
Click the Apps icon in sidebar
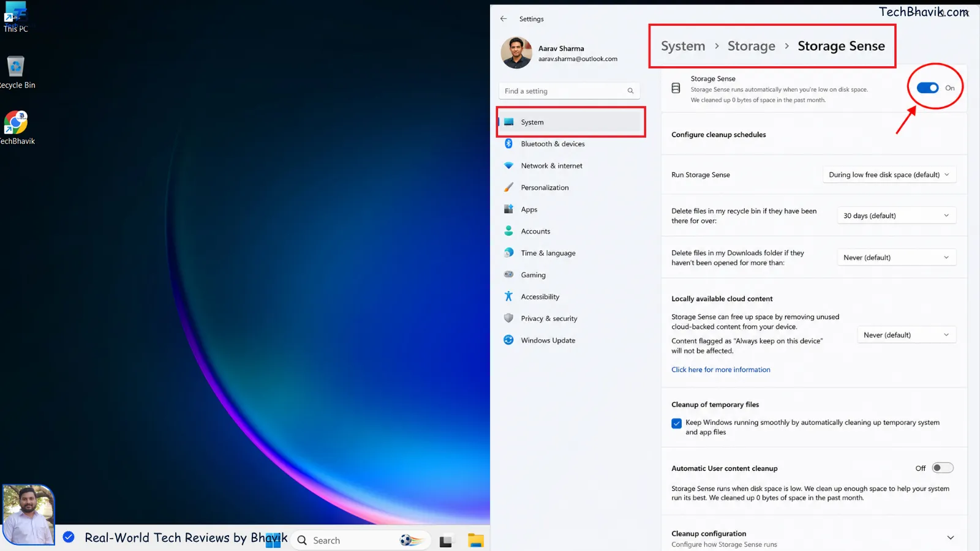pyautogui.click(x=508, y=209)
